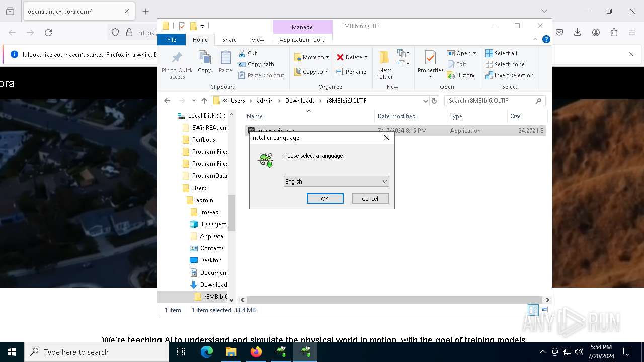The width and height of the screenshot is (644, 362).
Task: Switch to details view layout icon
Action: [533, 310]
